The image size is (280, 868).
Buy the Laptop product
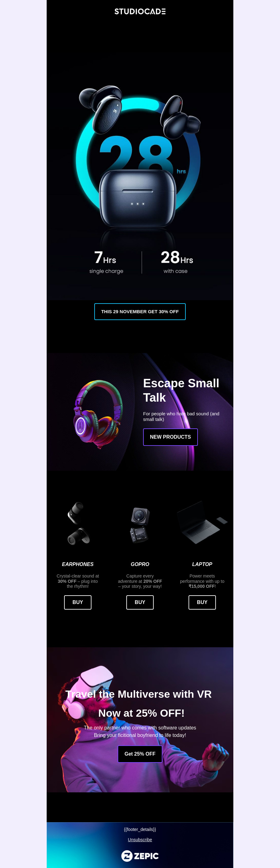pos(202,602)
